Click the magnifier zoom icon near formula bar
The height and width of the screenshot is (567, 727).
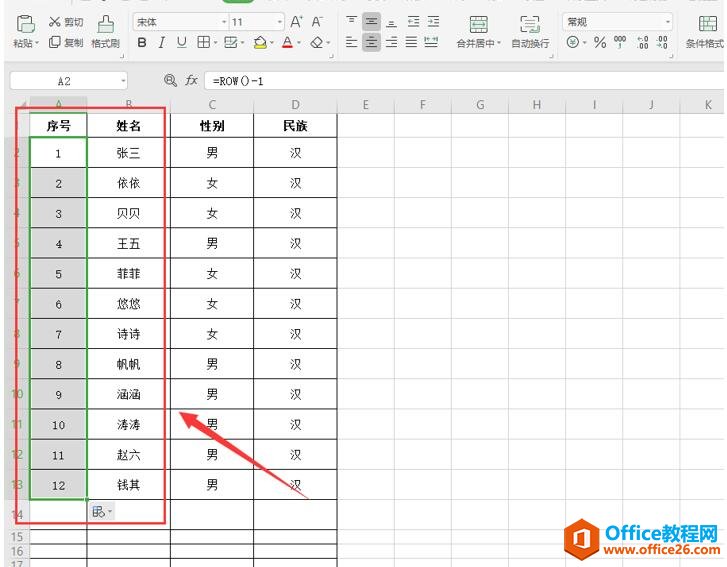tap(170, 81)
